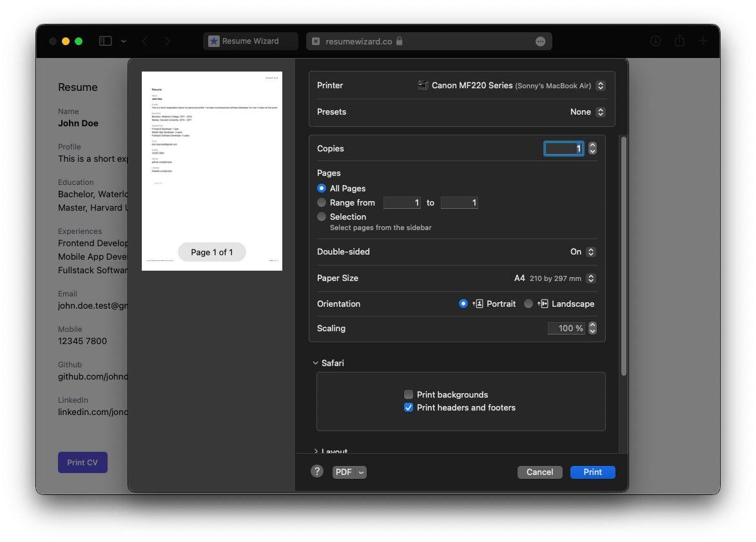Click the Copies number field
Screen dimensions: 756x542
point(564,148)
